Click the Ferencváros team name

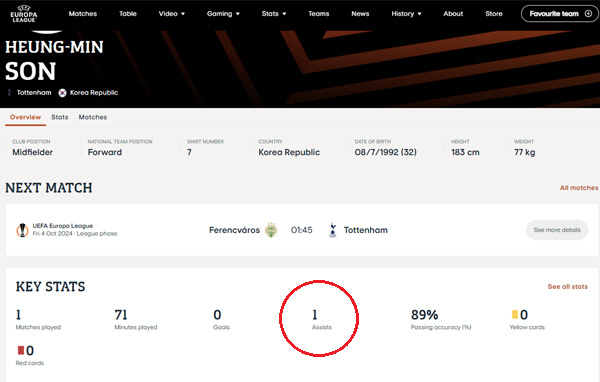[234, 230]
